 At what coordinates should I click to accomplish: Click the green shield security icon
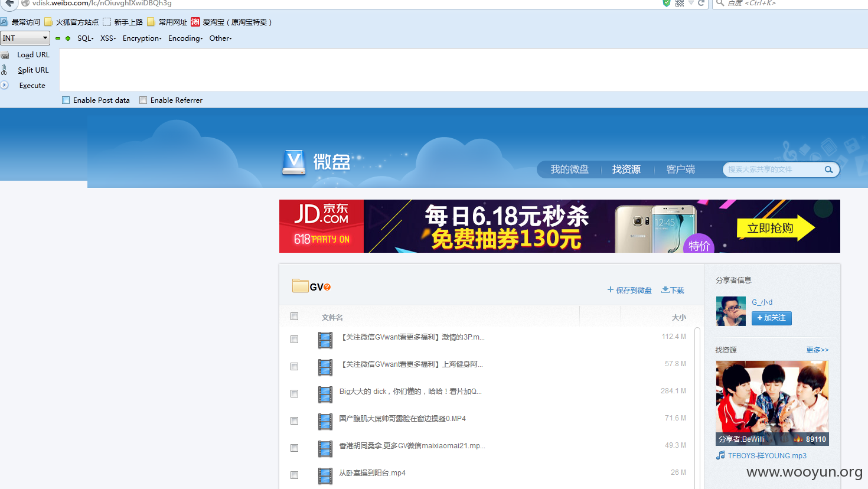(667, 3)
